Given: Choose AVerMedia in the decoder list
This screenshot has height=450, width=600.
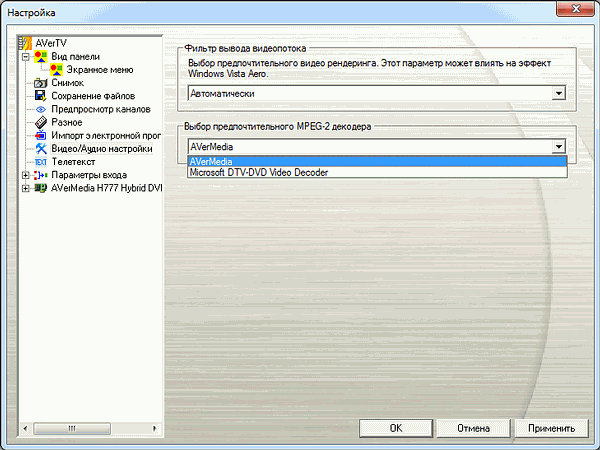Looking at the screenshot, I should 377,161.
